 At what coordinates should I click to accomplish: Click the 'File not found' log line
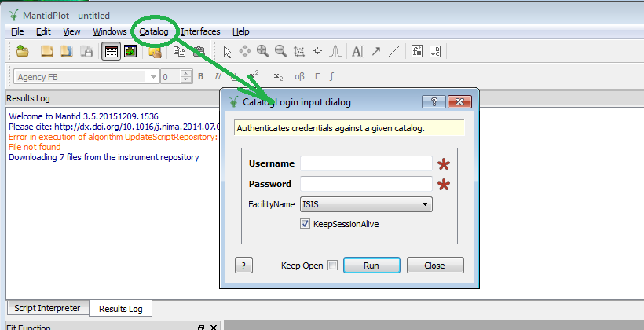tap(35, 147)
